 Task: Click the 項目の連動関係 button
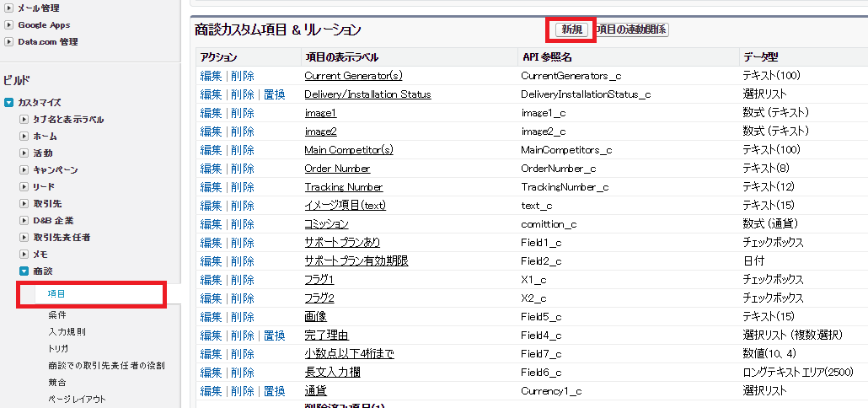631,30
